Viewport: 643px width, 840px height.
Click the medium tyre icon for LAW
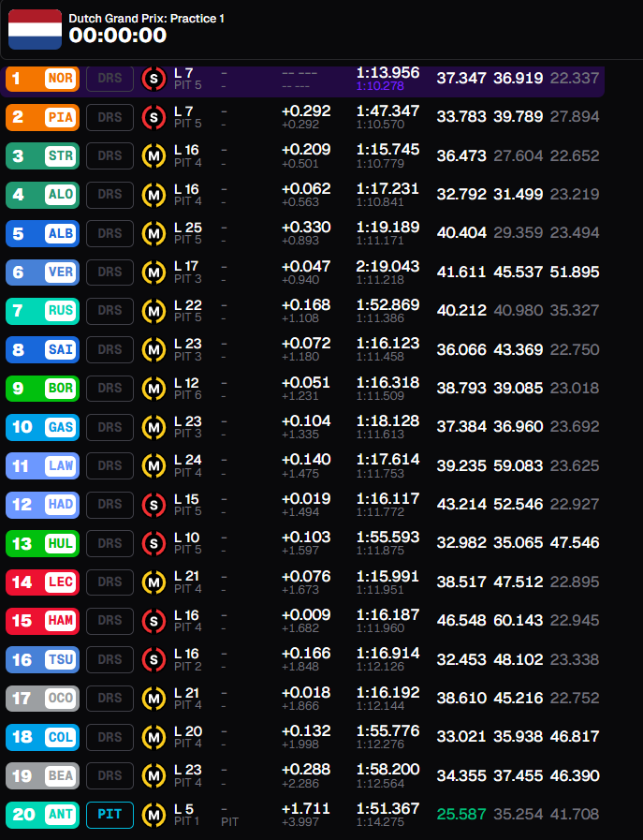[x=153, y=466]
